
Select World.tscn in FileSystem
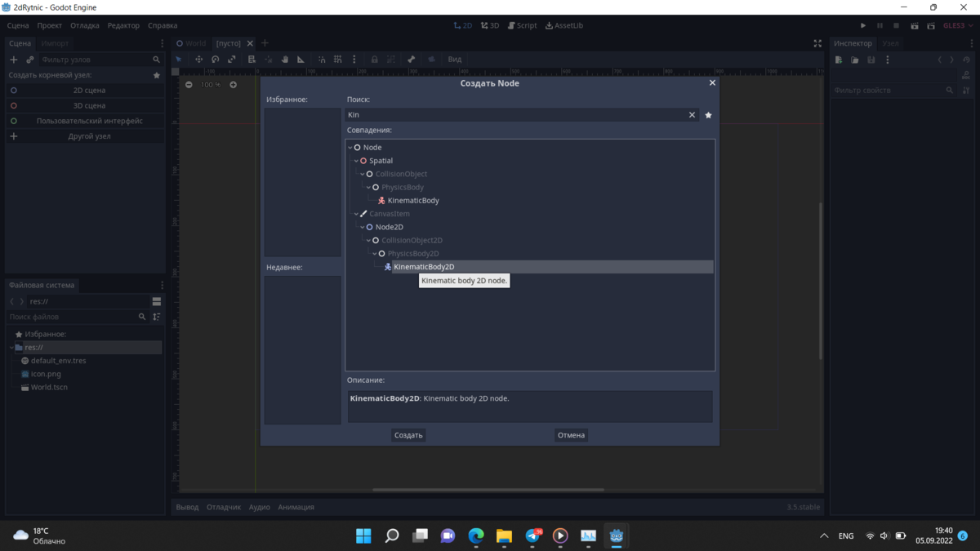click(x=49, y=387)
